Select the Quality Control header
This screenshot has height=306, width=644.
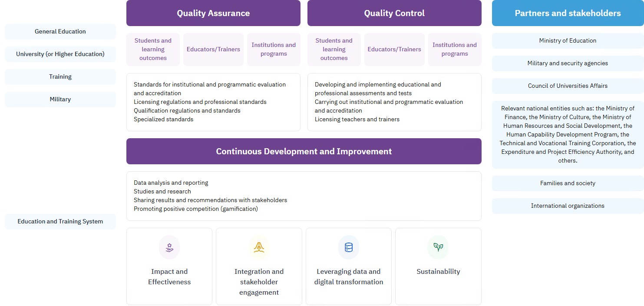pyautogui.click(x=394, y=13)
